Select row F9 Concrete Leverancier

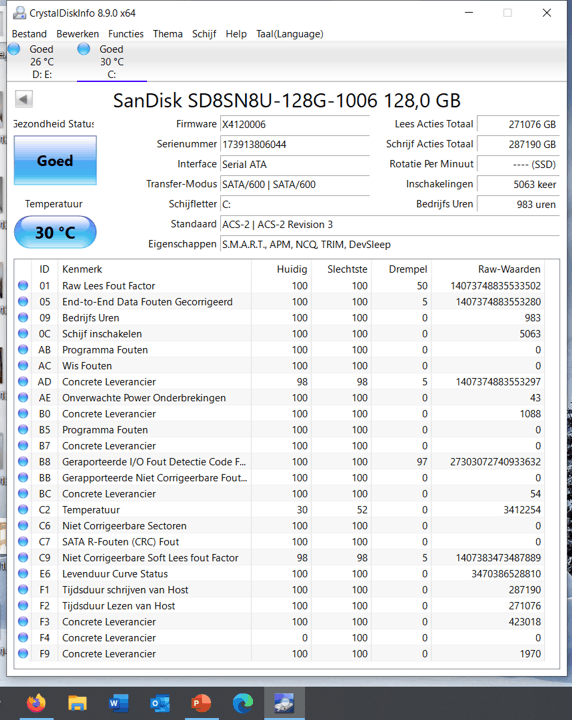(x=280, y=654)
